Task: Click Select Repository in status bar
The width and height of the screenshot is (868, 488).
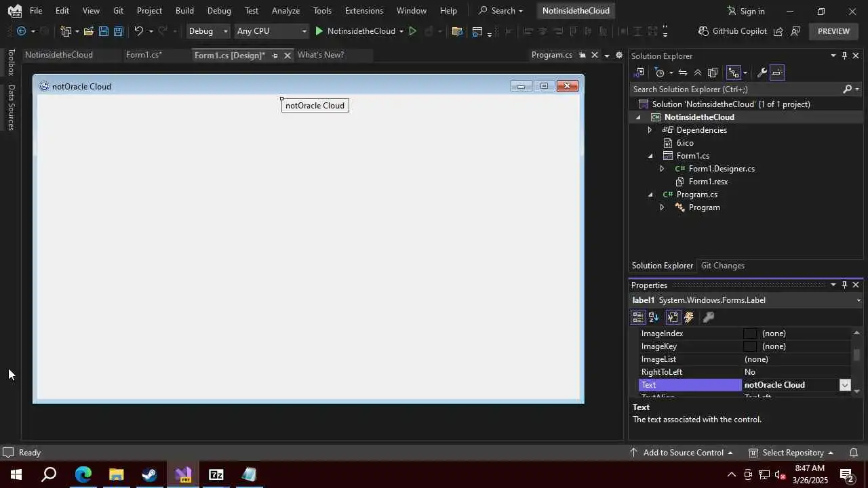Action: pyautogui.click(x=791, y=453)
